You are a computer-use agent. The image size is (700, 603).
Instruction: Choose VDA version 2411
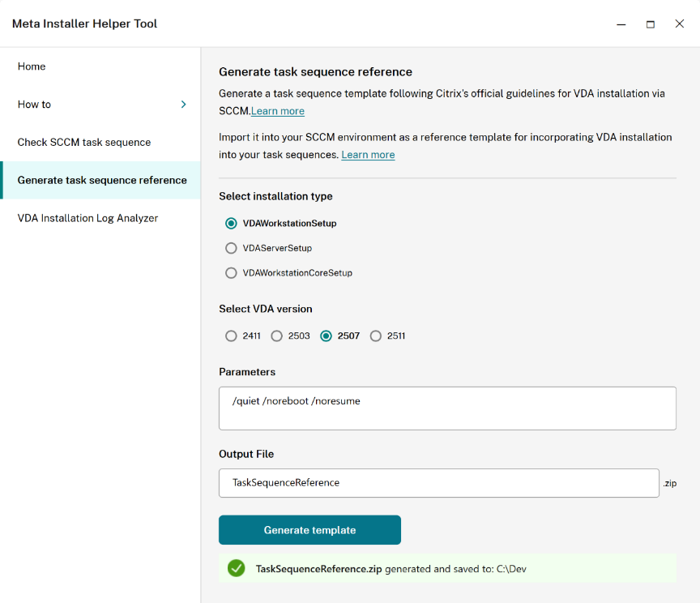point(231,336)
